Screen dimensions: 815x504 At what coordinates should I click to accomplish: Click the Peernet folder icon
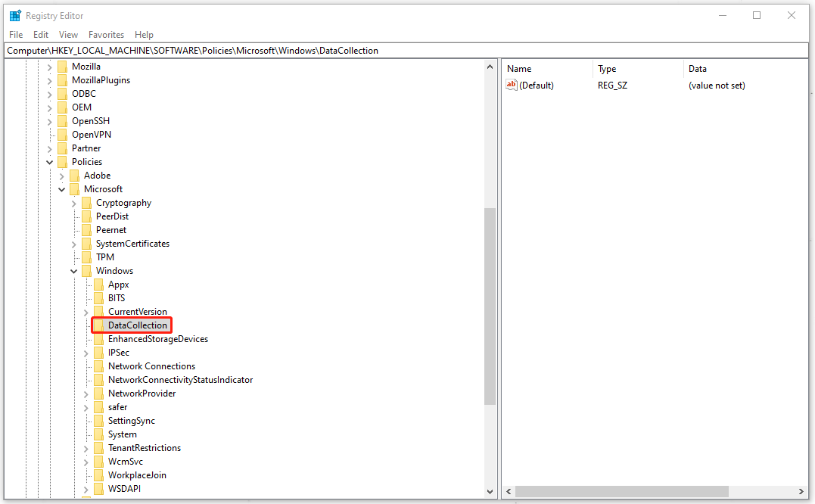pos(87,229)
